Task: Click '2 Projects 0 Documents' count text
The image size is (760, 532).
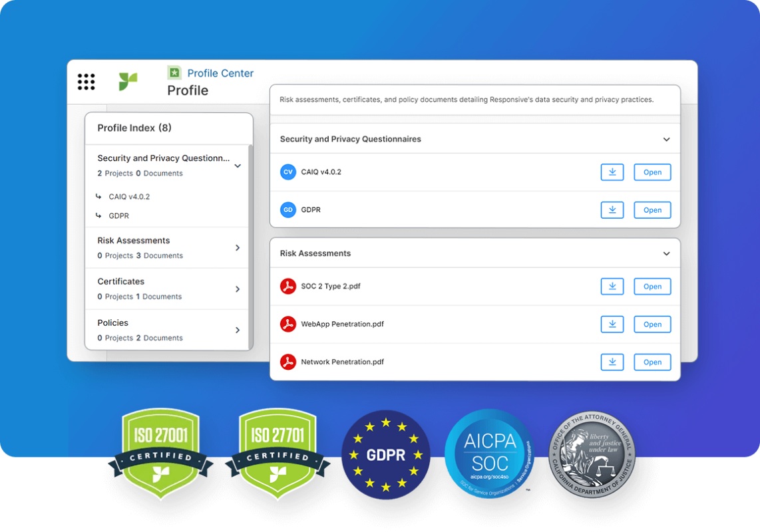Action: pos(140,174)
